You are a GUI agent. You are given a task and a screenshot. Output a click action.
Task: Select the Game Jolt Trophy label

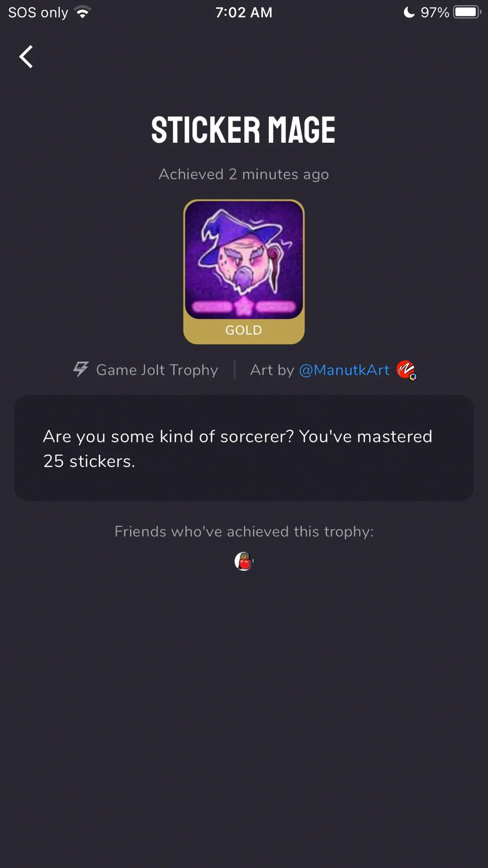157,370
